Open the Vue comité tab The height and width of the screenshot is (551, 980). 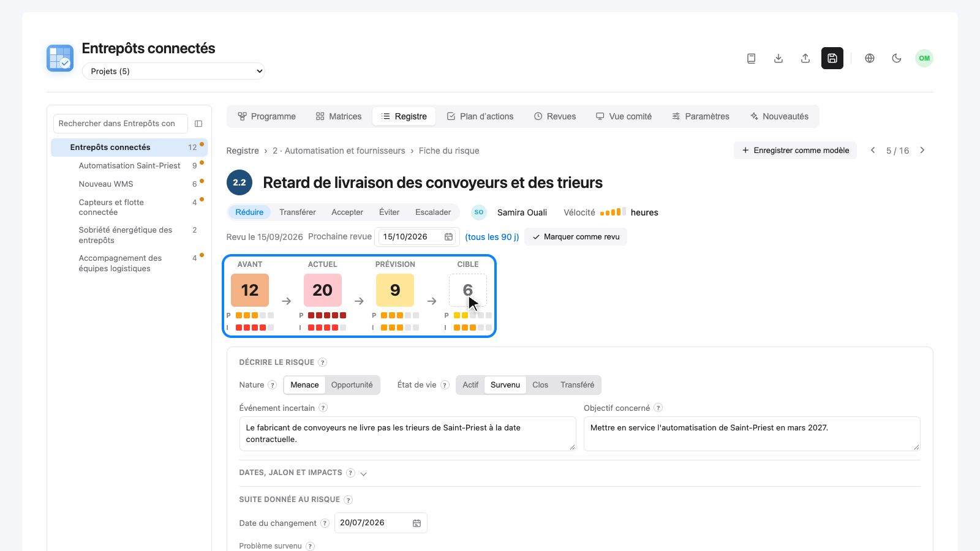624,116
